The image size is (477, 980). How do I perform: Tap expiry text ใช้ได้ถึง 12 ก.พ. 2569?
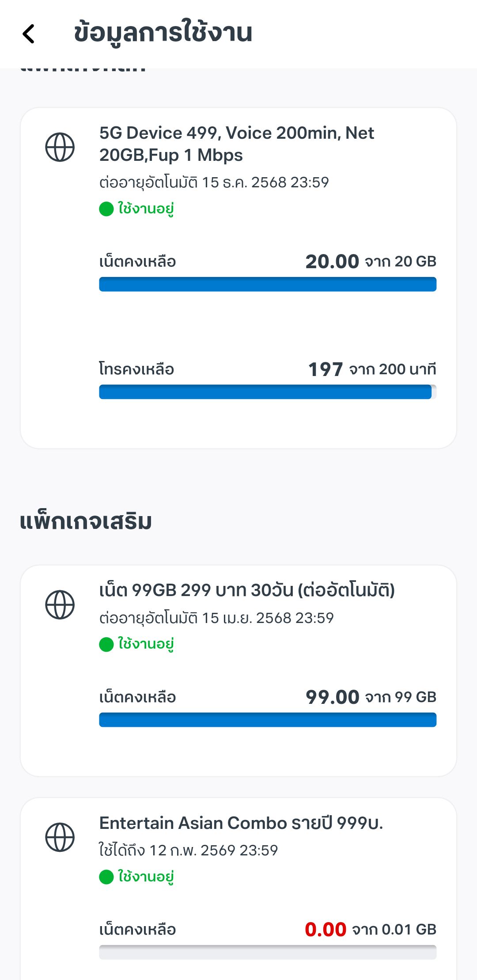click(x=188, y=850)
